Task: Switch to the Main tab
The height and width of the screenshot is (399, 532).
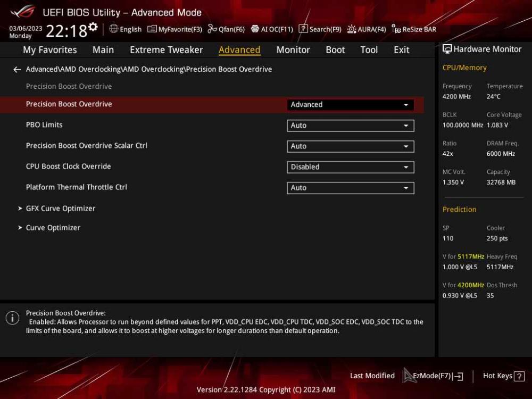Action: tap(103, 50)
